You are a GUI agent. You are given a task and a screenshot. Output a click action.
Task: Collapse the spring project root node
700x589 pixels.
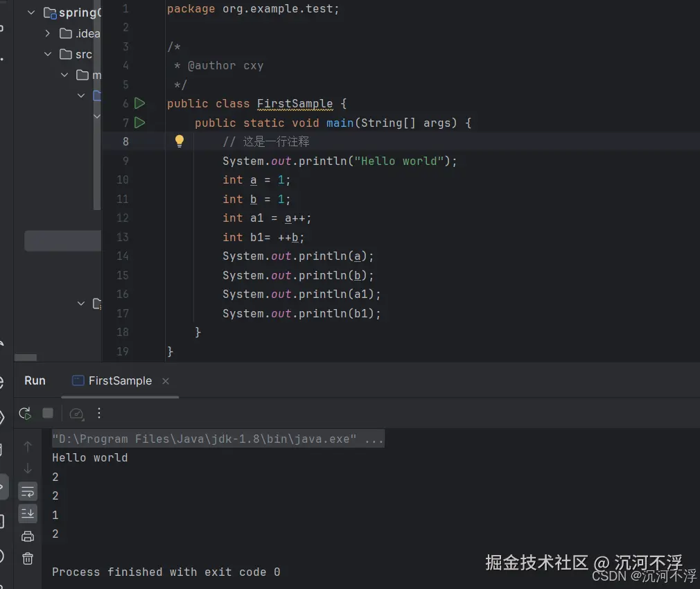point(31,12)
